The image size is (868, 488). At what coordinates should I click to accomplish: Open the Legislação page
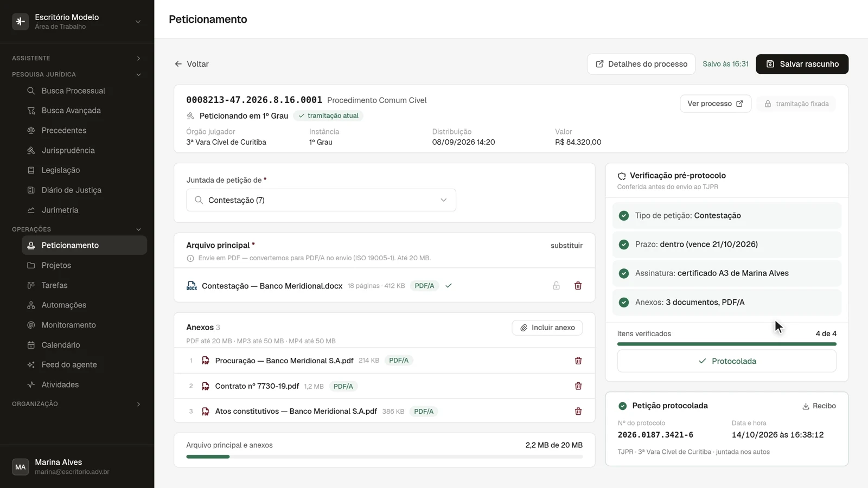point(84,170)
